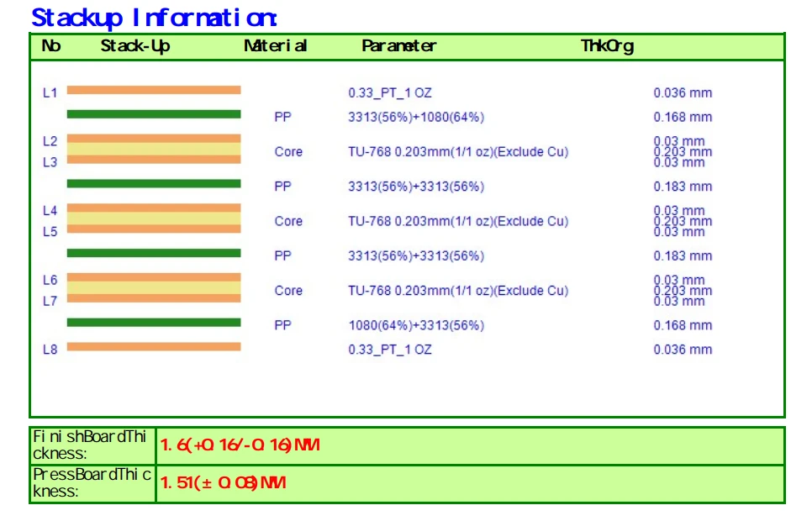Click the "PP" material between L5 and L6
The width and height of the screenshot is (812, 521).
[282, 255]
